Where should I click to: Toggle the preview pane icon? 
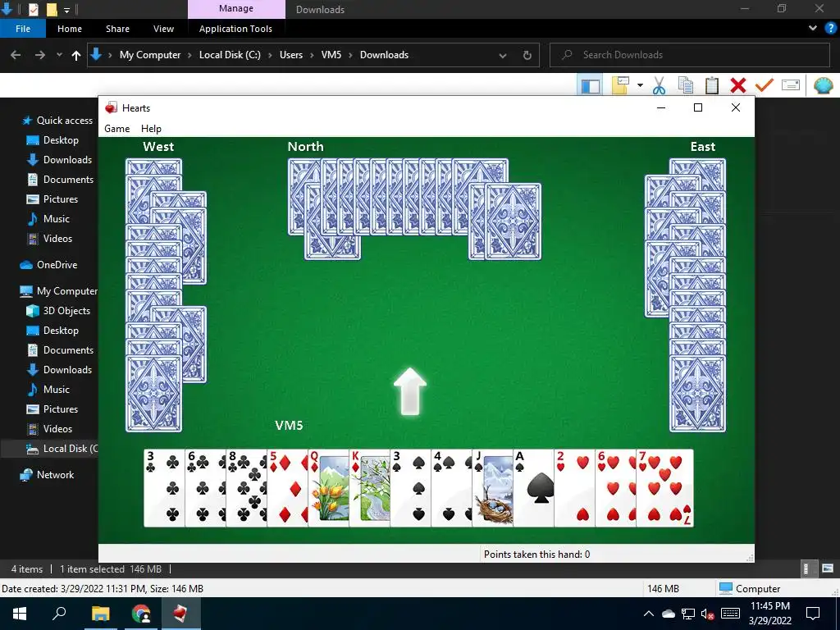click(x=591, y=85)
